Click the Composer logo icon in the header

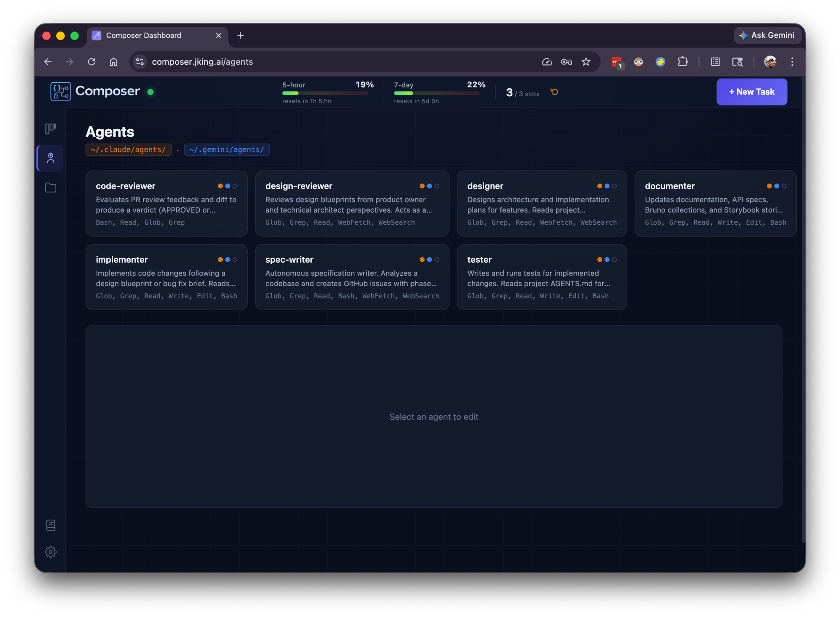[x=60, y=92]
